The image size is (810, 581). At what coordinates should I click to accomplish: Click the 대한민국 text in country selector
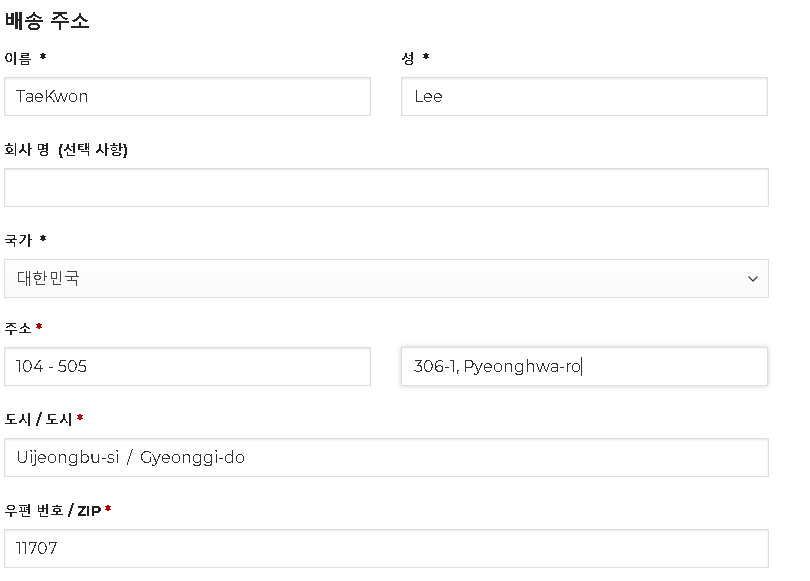pyautogui.click(x=48, y=278)
